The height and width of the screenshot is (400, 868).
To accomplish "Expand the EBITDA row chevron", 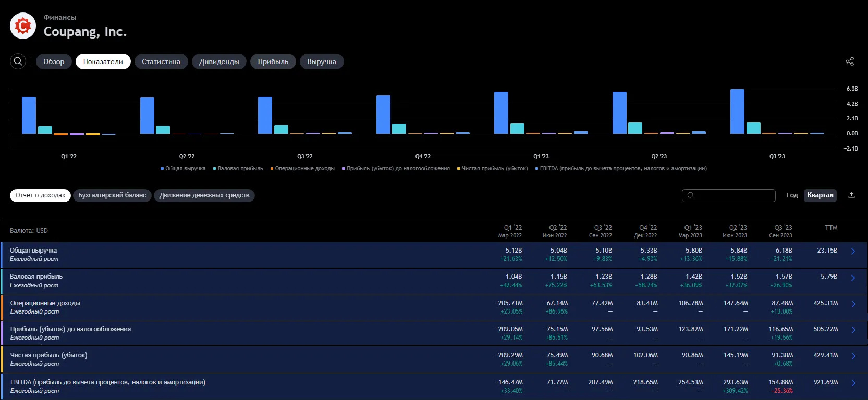I will [x=853, y=383].
